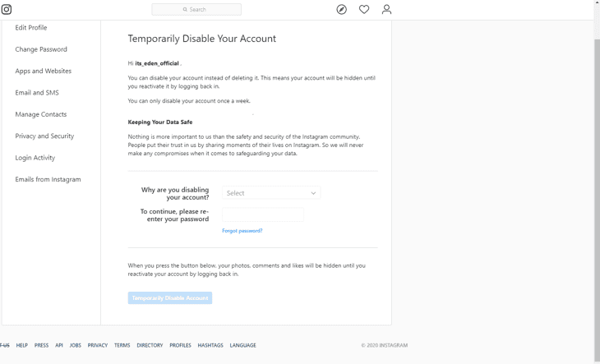Screen dimensions: 600x364
Task: Open the LANGUAGE footer selector
Action: [243, 345]
